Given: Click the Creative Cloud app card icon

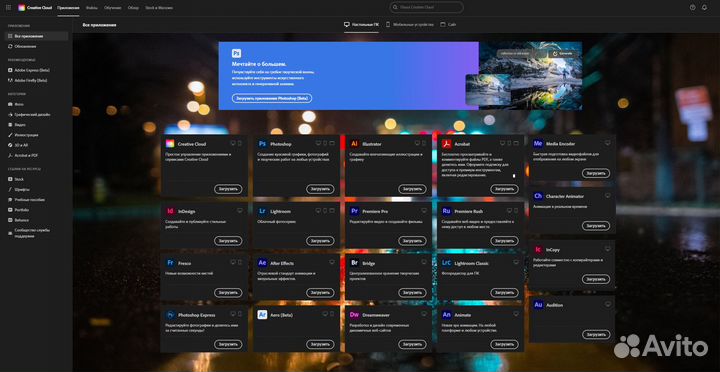Looking at the screenshot, I should pyautogui.click(x=170, y=144).
